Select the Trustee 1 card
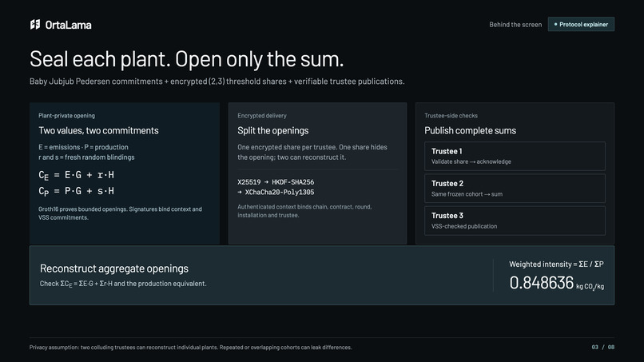Viewport: 644px width, 362px height. pos(515,156)
